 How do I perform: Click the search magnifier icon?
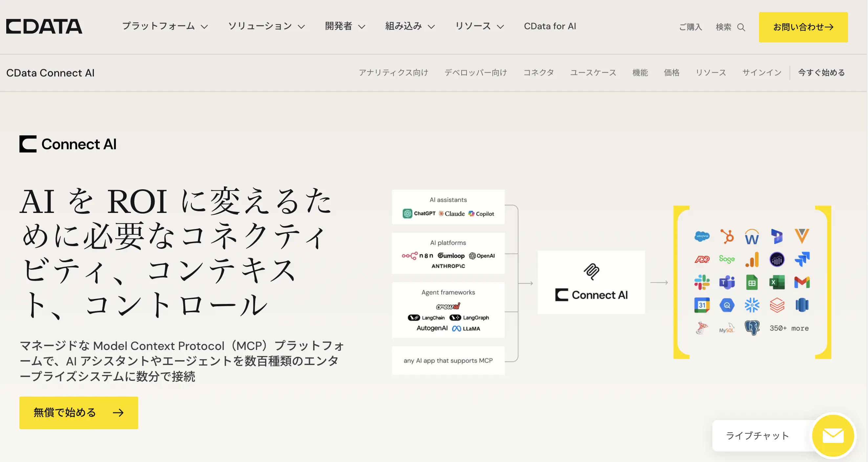coord(741,27)
